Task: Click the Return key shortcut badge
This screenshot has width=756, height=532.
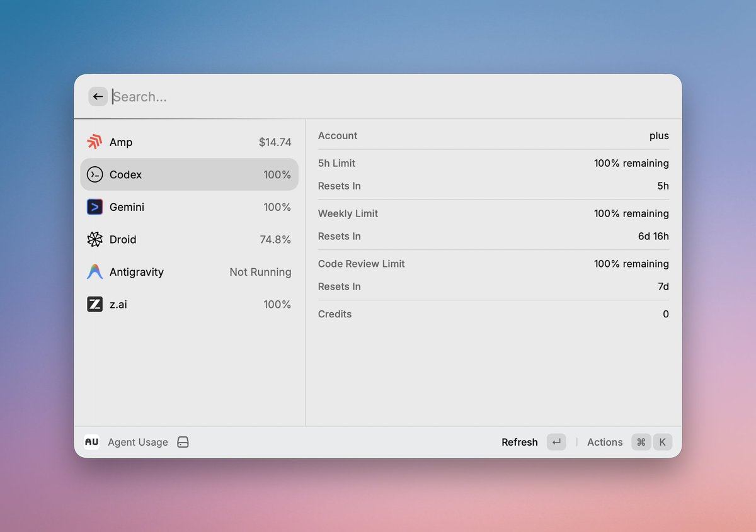Action: (556, 442)
